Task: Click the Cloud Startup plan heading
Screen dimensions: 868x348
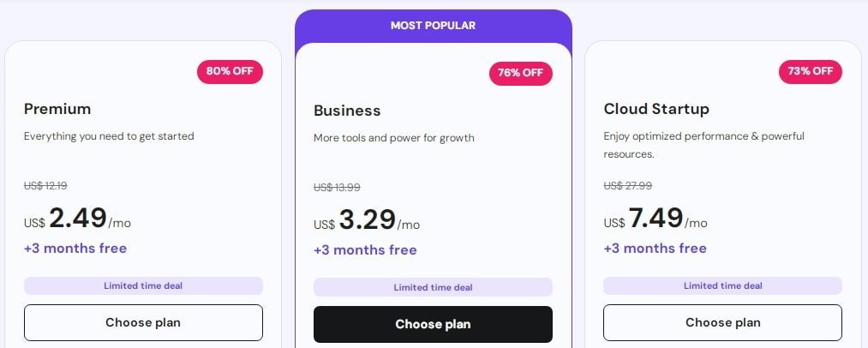Action: pos(656,109)
